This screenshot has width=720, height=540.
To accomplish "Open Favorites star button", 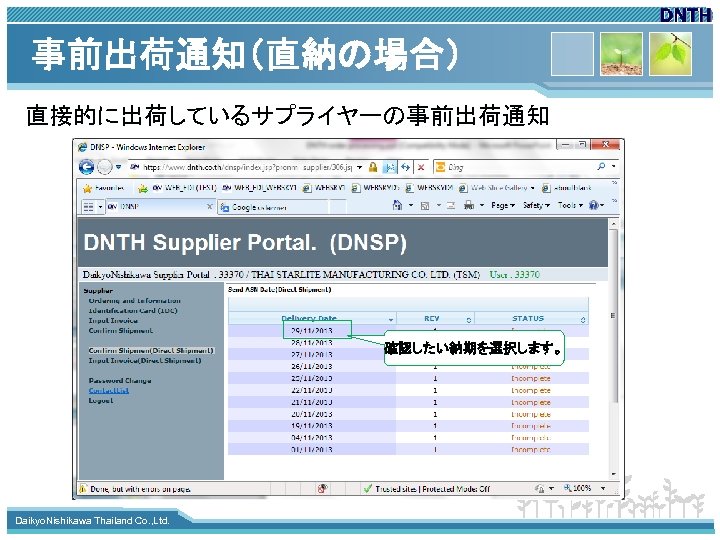I will [104, 188].
